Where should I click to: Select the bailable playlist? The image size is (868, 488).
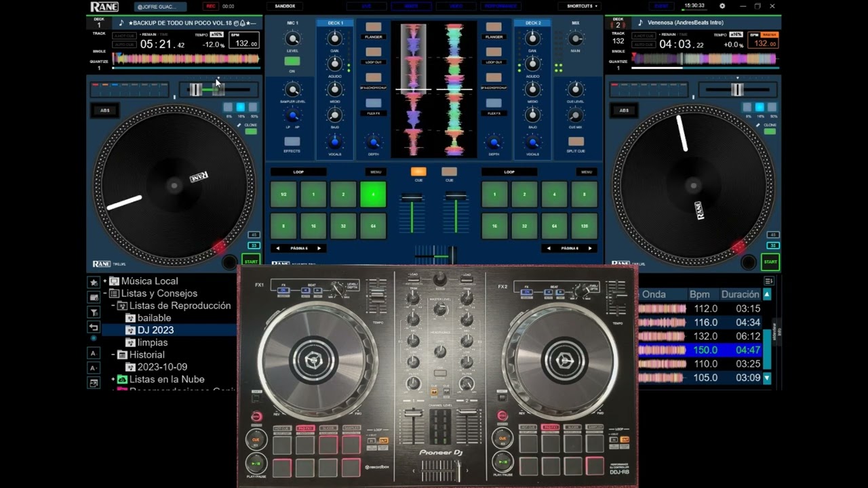click(154, 318)
